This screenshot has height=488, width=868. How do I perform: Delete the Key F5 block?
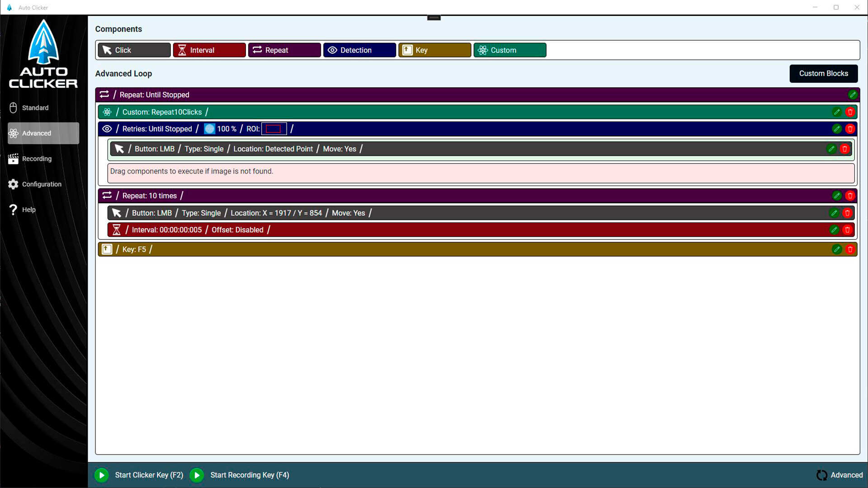point(850,249)
